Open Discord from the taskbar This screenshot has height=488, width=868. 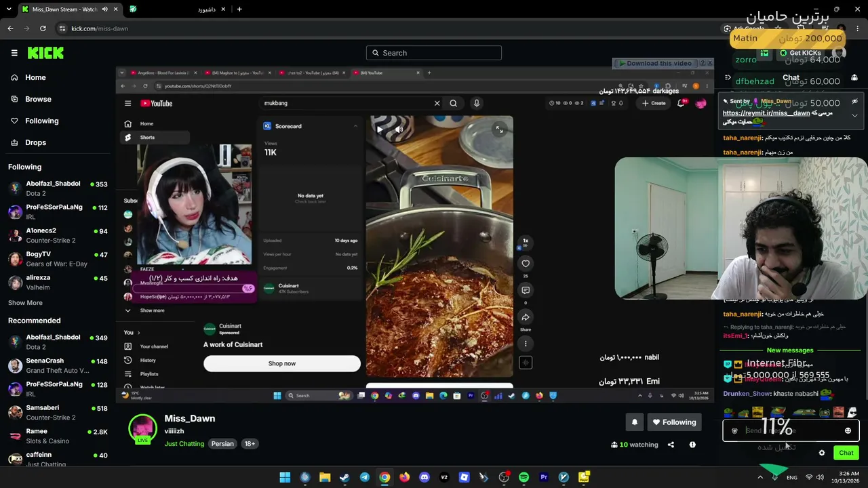425,477
